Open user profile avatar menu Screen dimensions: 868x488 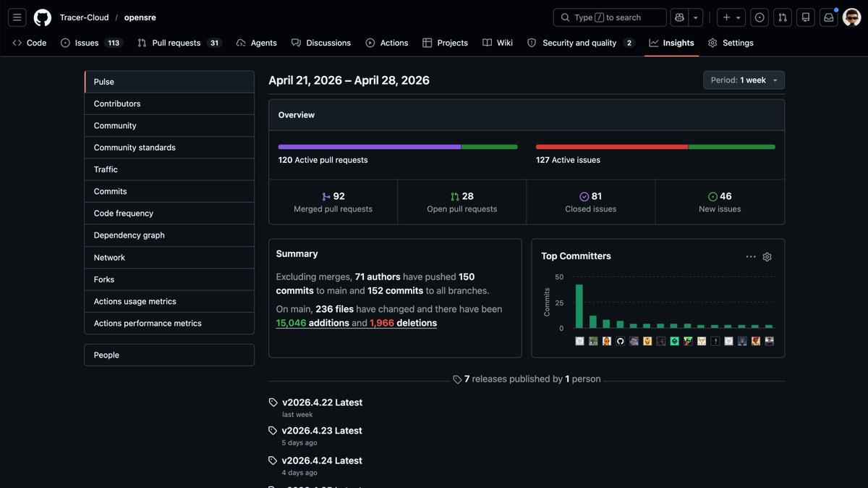click(x=851, y=17)
